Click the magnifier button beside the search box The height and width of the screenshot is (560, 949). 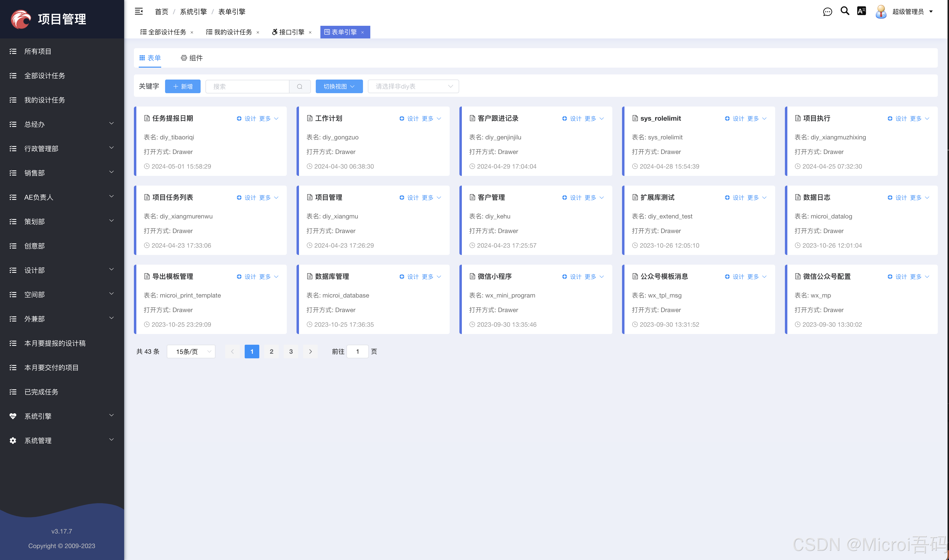[x=299, y=86]
